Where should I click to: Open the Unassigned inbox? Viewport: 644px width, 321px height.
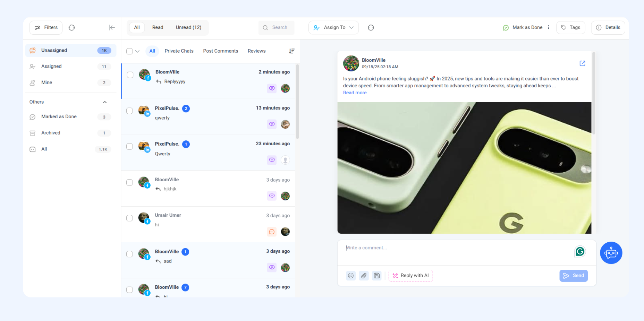point(71,50)
